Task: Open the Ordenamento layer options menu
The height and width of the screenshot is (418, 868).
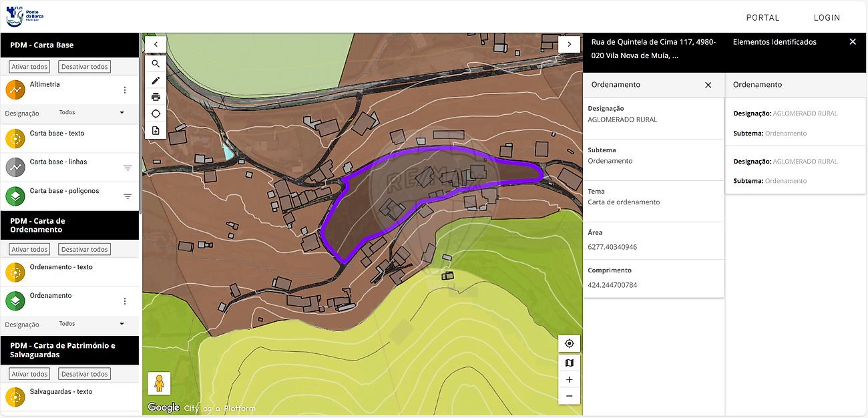Action: click(125, 301)
